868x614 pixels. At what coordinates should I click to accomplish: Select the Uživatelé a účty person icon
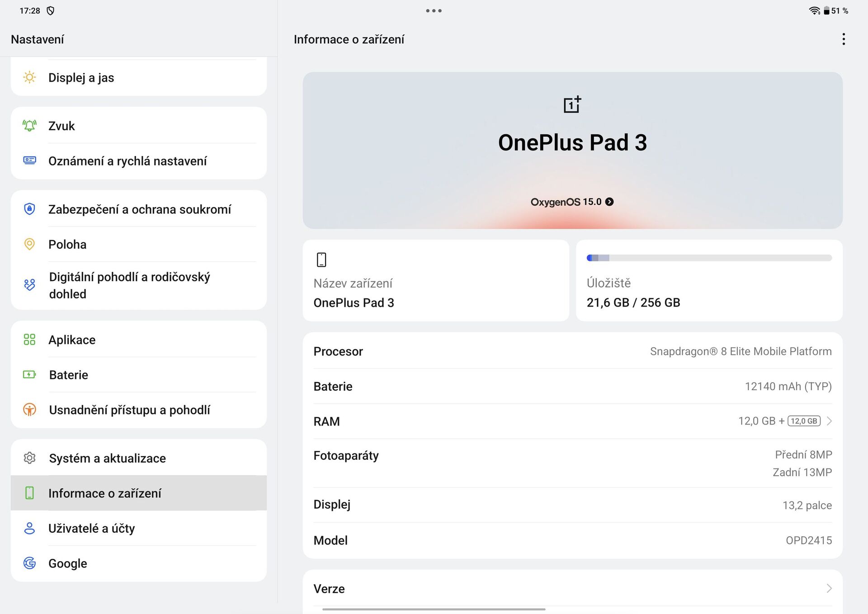[x=29, y=528]
